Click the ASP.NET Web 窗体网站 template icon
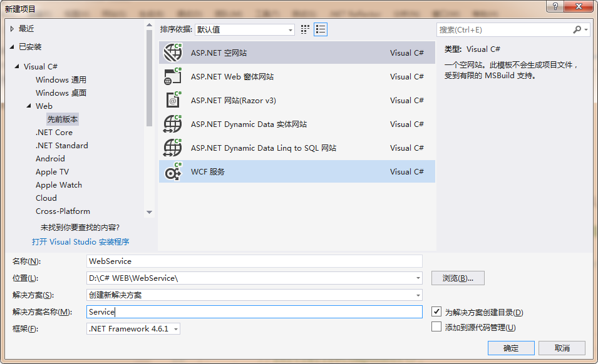Viewport: 598px width, 364px height. pos(173,76)
